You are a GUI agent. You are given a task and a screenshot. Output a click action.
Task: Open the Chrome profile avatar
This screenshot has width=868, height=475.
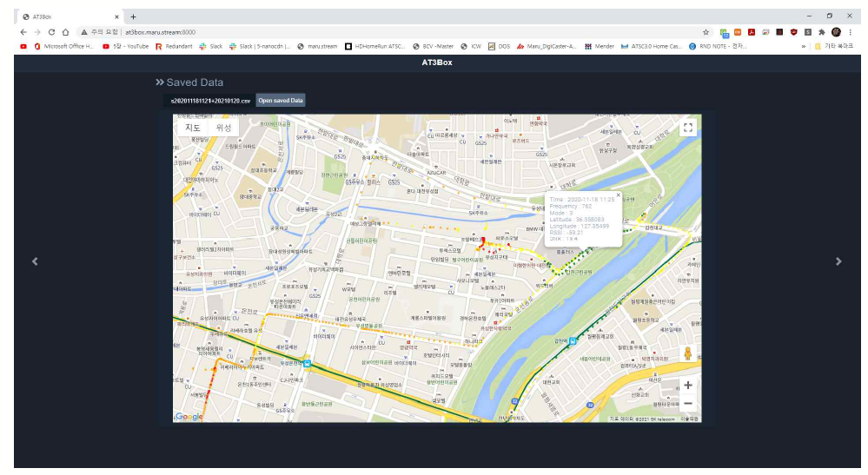click(x=836, y=32)
